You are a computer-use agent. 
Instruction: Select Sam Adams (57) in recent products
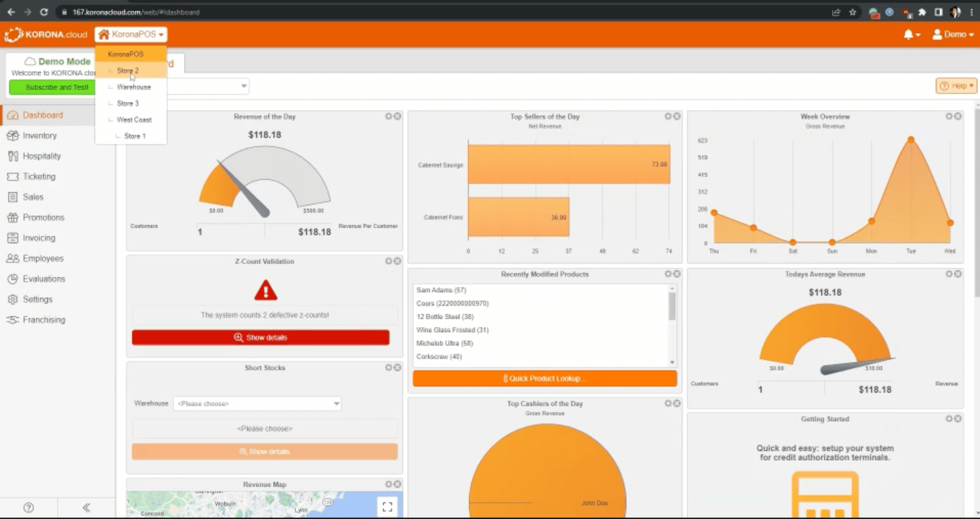441,290
